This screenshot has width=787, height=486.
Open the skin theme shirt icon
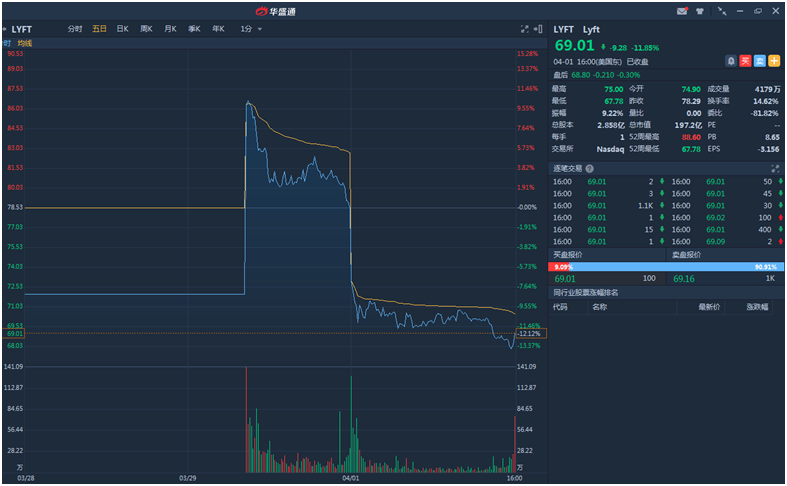(700, 11)
